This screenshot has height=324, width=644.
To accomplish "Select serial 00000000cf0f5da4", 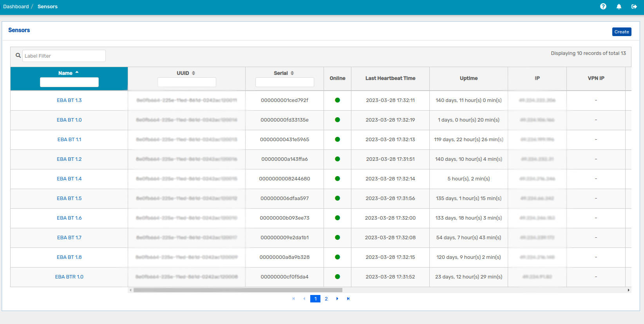I will click(285, 277).
